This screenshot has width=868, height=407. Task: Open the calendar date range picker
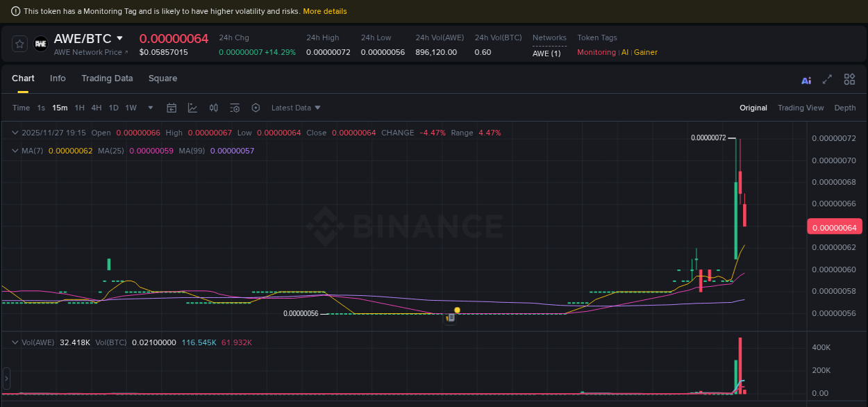(x=172, y=108)
